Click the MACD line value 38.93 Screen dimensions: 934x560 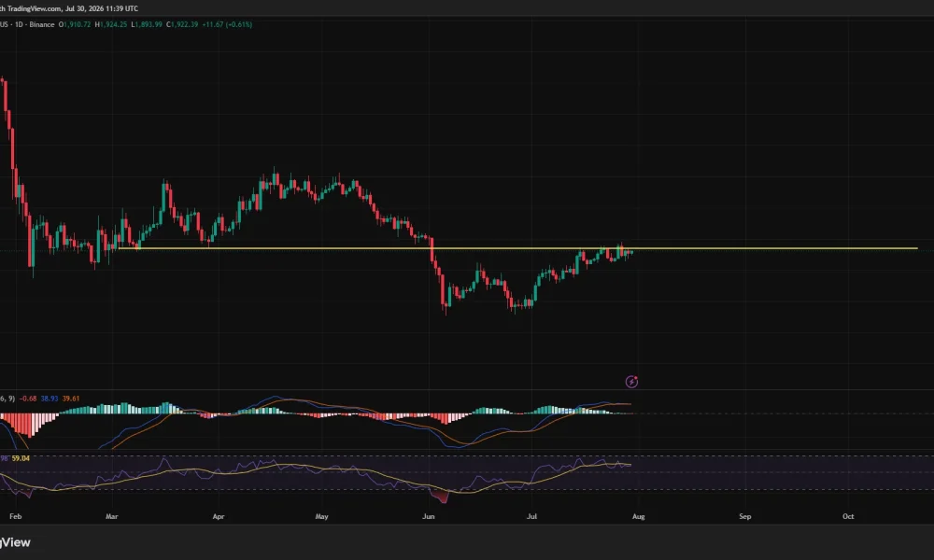[50, 399]
